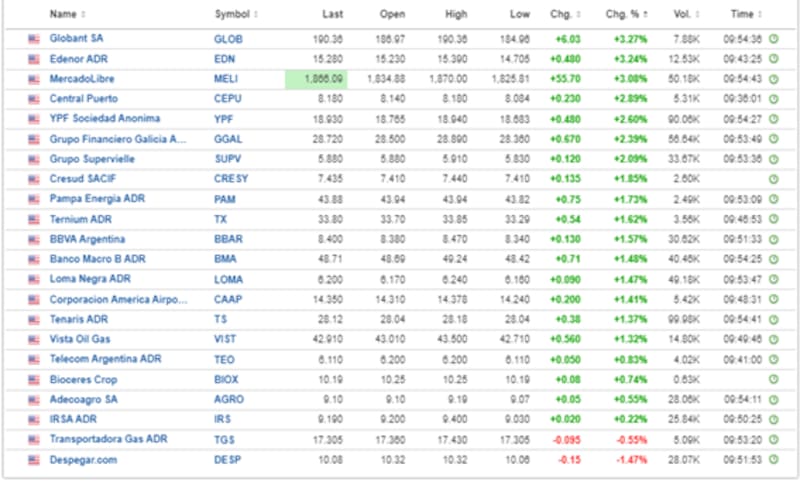Click the clock icon in the Bioceres Crop row
The height and width of the screenshot is (485, 800).
(x=774, y=379)
